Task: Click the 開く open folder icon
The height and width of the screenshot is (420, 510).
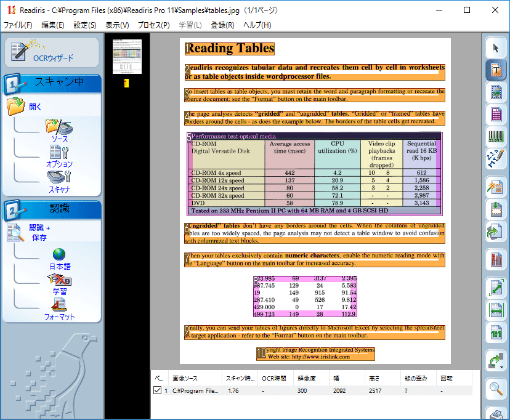Action: coord(16,107)
